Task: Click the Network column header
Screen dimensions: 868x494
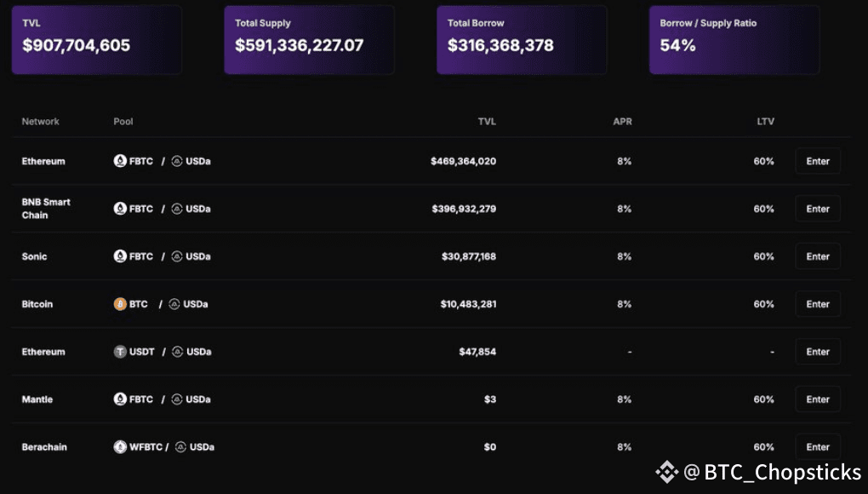Action: tap(40, 122)
